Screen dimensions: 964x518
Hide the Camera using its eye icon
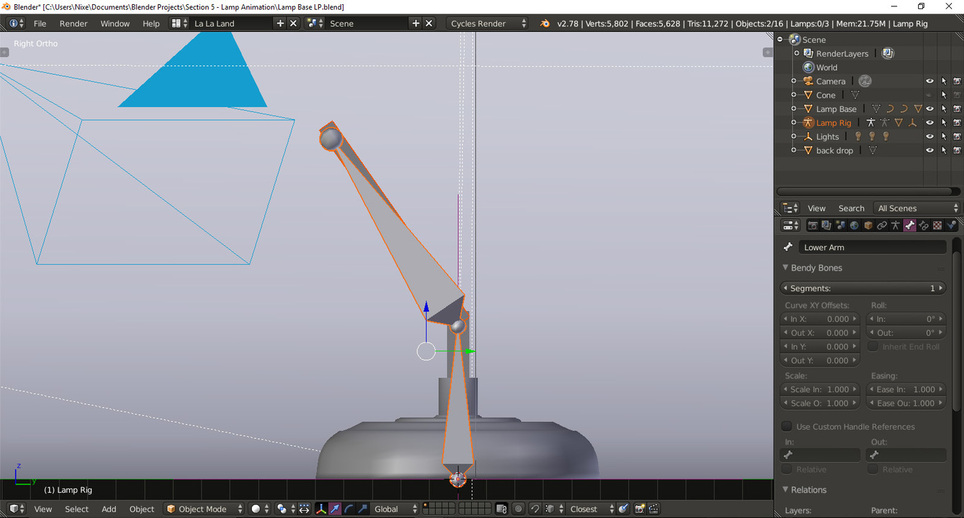[x=929, y=81]
